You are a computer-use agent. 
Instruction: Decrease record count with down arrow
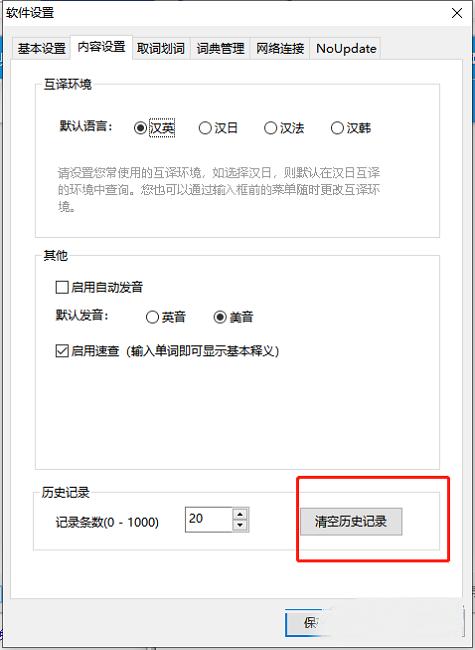point(240,525)
